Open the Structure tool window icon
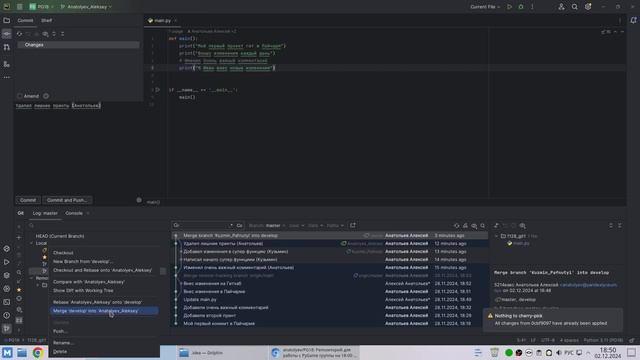 [x=7, y=64]
